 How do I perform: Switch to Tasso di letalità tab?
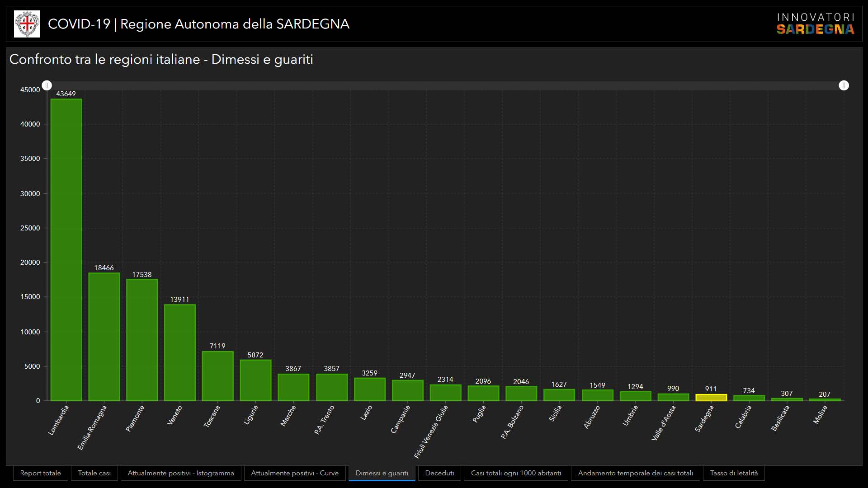[x=734, y=473]
